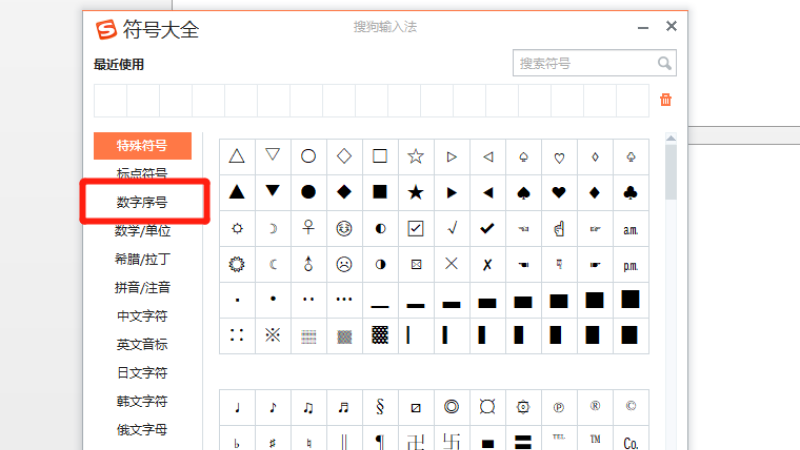Viewport: 800px width, 450px height.
Task: Insert the horizontal ellipsis three dots symbol
Action: [344, 300]
